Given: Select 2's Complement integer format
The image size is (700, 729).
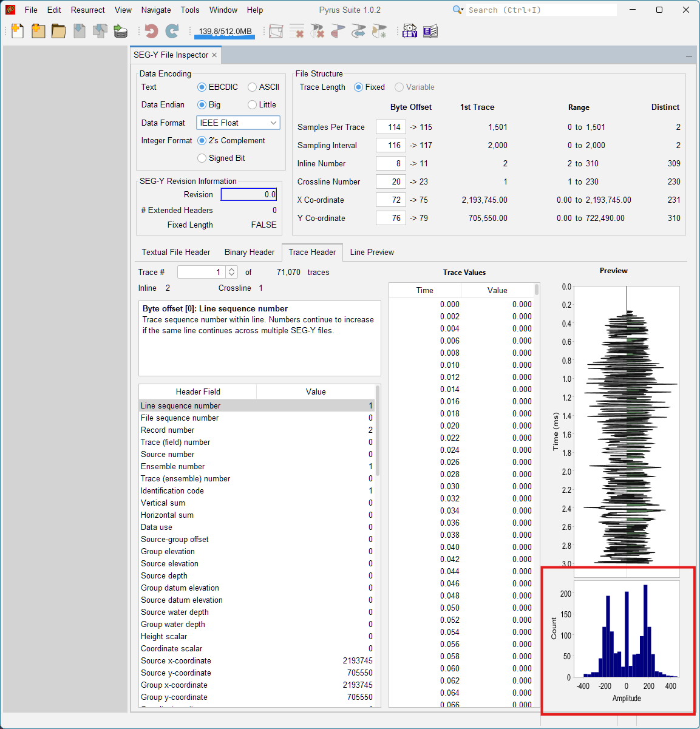Looking at the screenshot, I should click(x=231, y=140).
